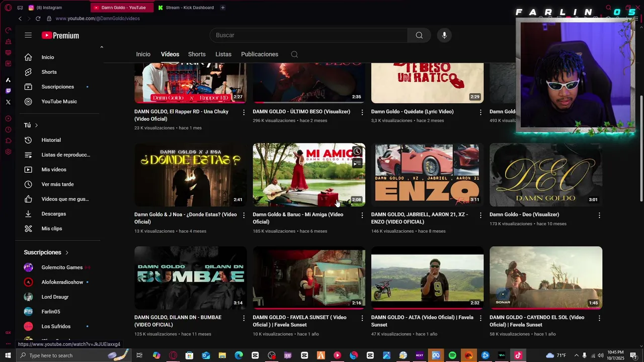Reload the page in Opera
The width and height of the screenshot is (644, 362).
tap(38, 19)
